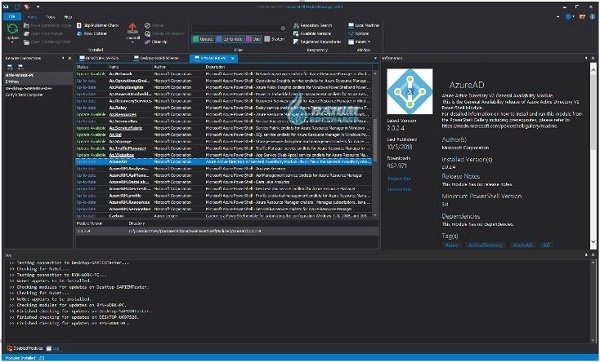Click the Clean Up command
Image resolution: width=600 pixels, height=362 pixels.
156,42
